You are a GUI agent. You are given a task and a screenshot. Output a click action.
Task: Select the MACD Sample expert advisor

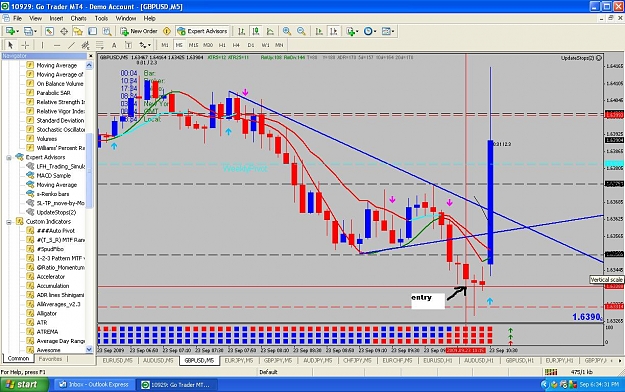coord(53,176)
